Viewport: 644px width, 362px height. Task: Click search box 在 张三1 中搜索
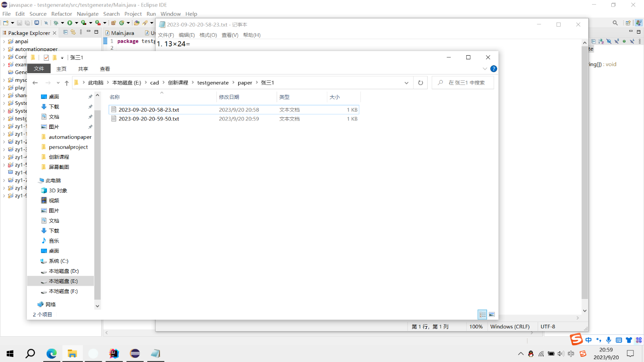pyautogui.click(x=463, y=83)
